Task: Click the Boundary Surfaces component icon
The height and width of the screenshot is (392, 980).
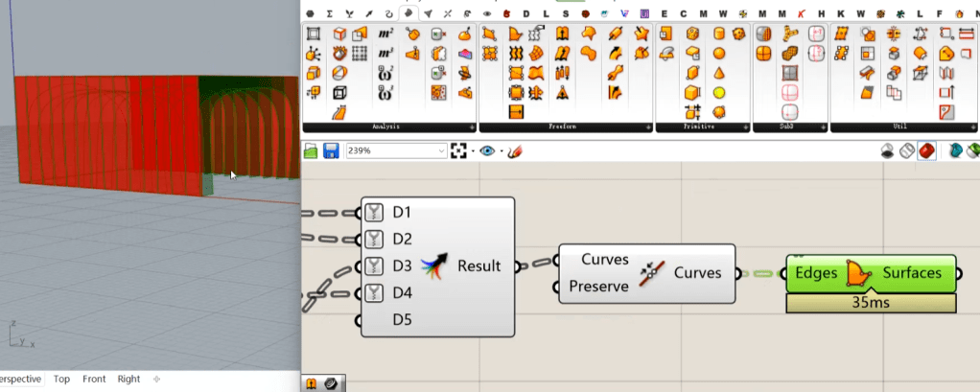Action: (856, 273)
